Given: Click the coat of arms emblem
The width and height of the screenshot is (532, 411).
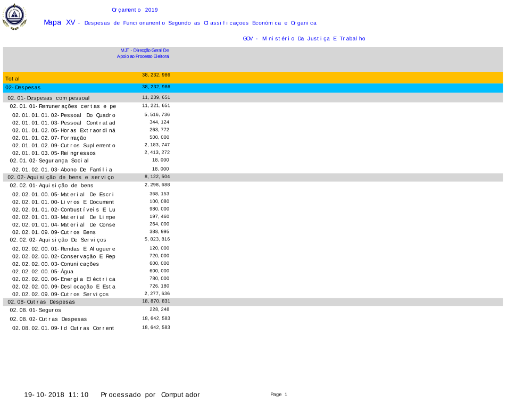Looking at the screenshot, I should coord(14,16).
